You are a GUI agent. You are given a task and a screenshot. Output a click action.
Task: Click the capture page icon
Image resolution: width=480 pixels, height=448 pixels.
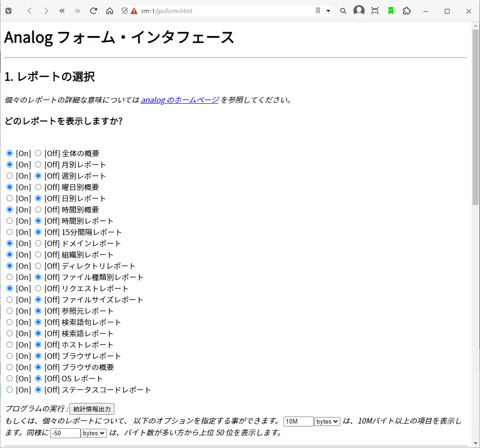tap(375, 11)
